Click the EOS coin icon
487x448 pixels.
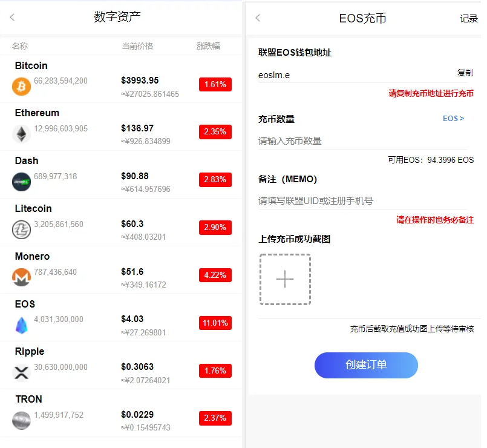click(x=21, y=325)
